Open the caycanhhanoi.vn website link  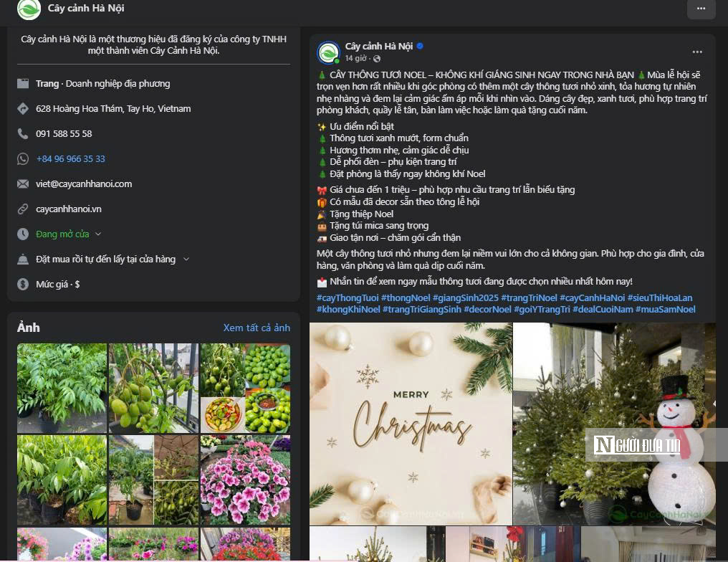pos(69,209)
